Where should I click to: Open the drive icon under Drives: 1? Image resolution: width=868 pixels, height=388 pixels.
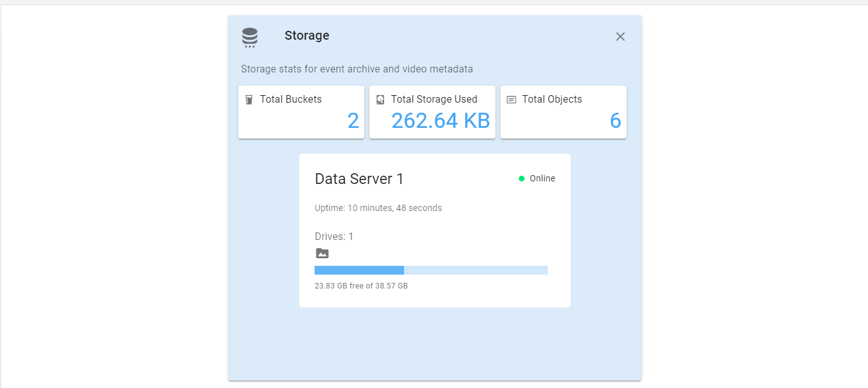tap(322, 253)
